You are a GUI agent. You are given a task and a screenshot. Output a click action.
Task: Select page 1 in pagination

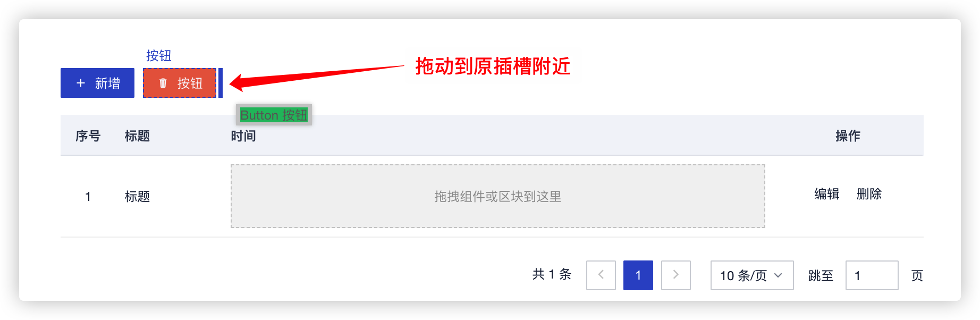coord(638,275)
